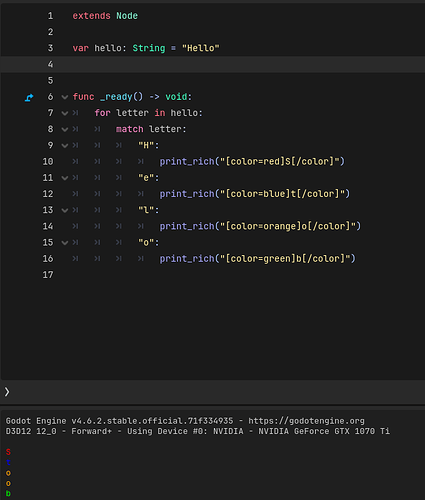
Task: Click the print_rich call with color=green
Action: (257, 259)
